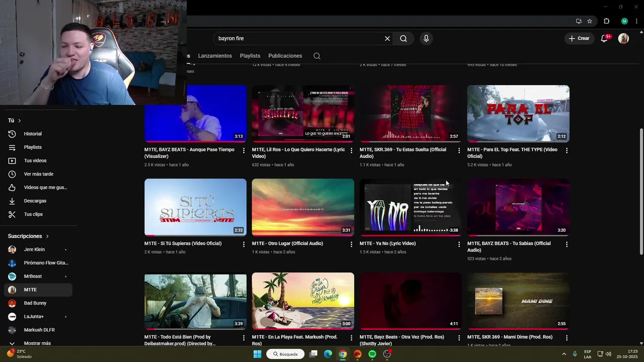This screenshot has height=362, width=644.
Task: Search within channel magnifier icon
Action: coord(317,56)
